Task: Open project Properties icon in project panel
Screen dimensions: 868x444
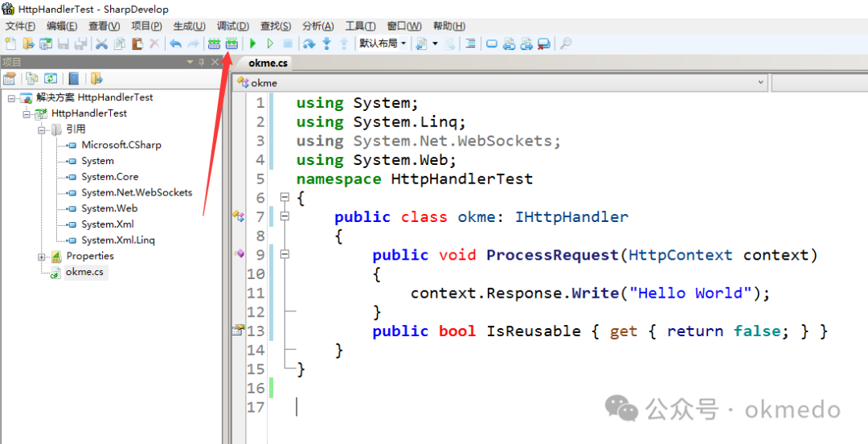Action: click(10, 79)
